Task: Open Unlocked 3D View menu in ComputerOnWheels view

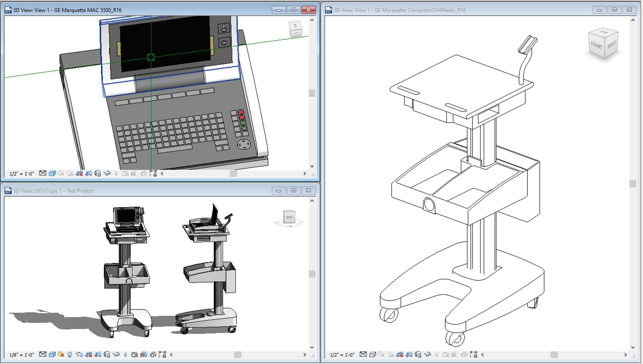Action: 418,354
